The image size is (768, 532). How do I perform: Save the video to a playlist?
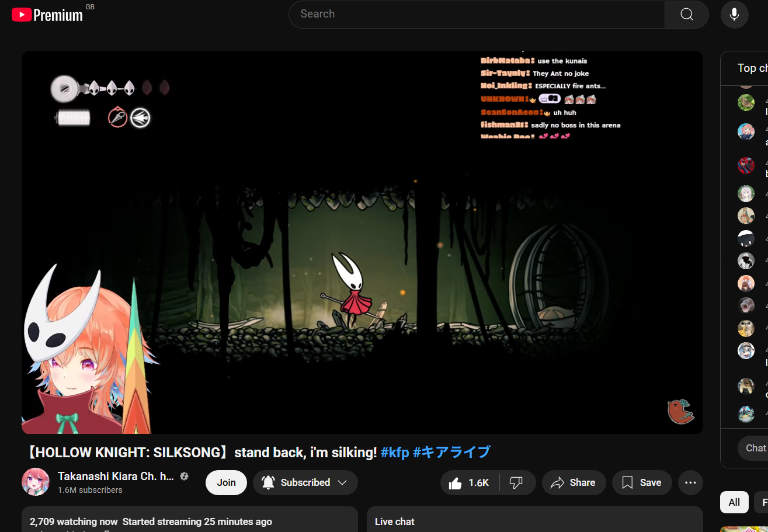tap(641, 482)
